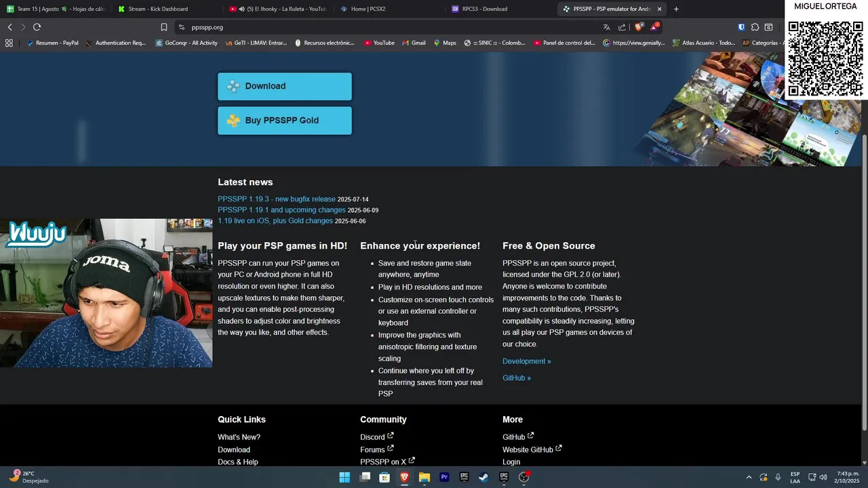Open the Development » link
Screen dimensions: 868x488
pyautogui.click(x=527, y=361)
